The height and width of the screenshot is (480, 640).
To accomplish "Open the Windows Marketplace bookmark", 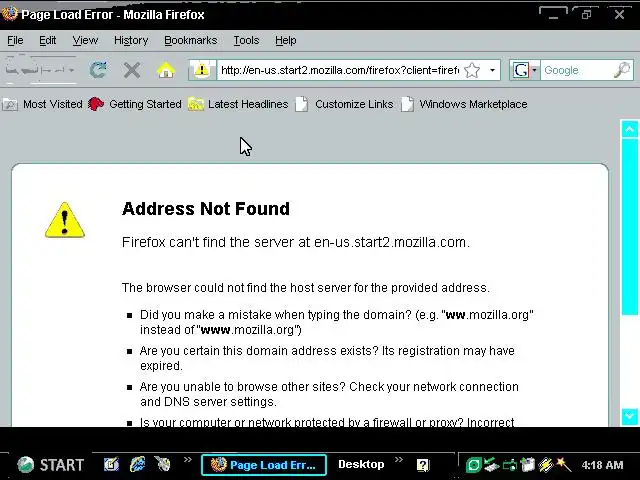I will click(x=464, y=104).
